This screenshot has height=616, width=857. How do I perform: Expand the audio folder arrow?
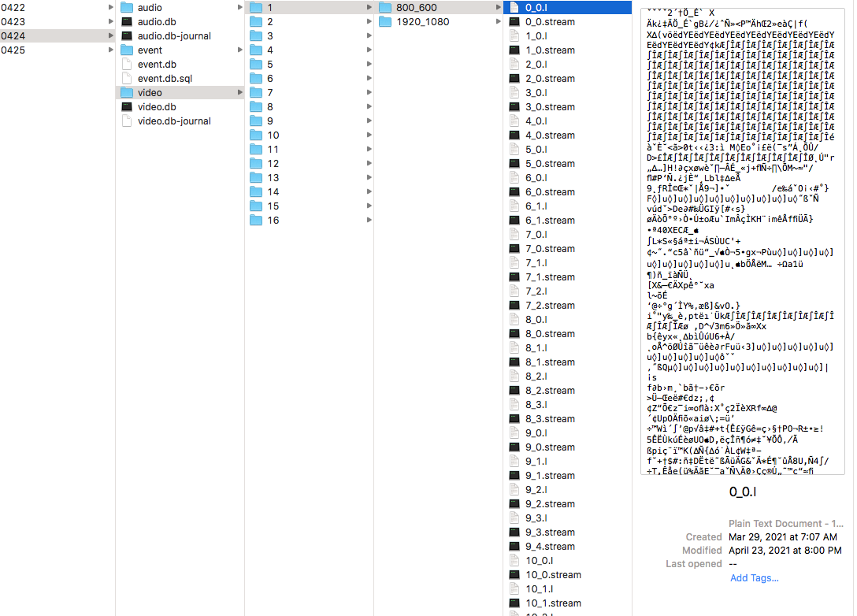tap(240, 8)
